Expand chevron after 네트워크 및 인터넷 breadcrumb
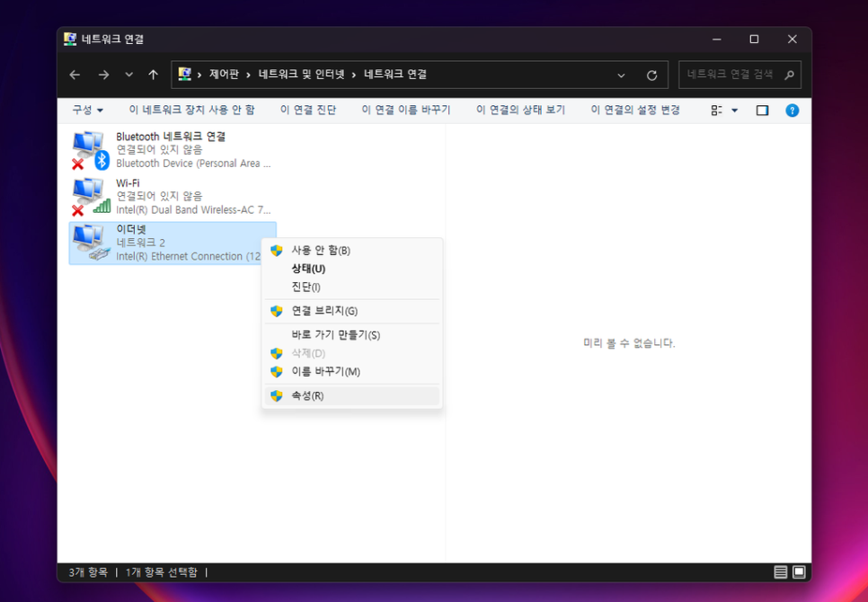The width and height of the screenshot is (868, 602). 354,75
